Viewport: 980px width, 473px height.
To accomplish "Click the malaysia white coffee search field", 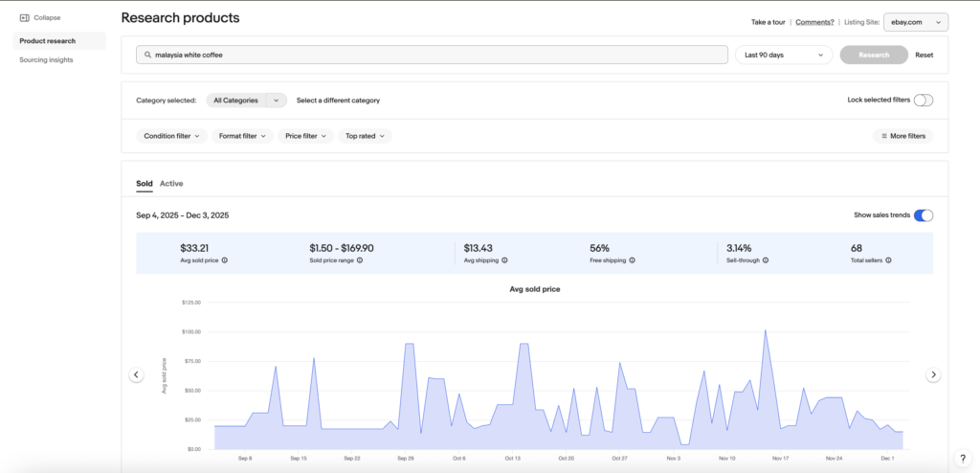I will click(431, 55).
